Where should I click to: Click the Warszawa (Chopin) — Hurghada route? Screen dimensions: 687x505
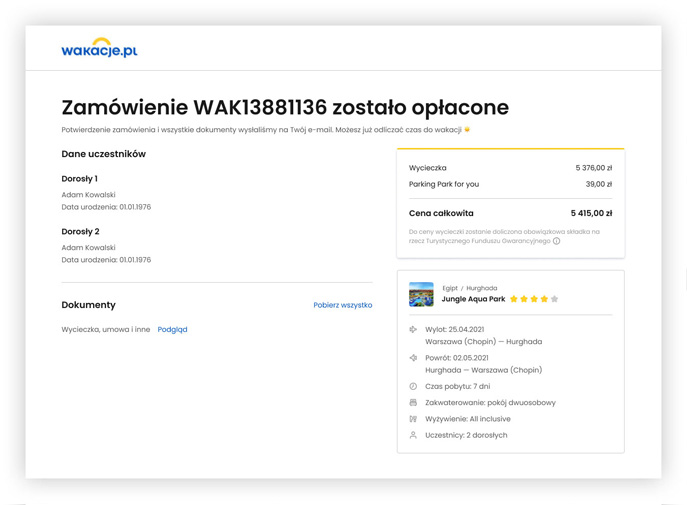pyautogui.click(x=483, y=342)
